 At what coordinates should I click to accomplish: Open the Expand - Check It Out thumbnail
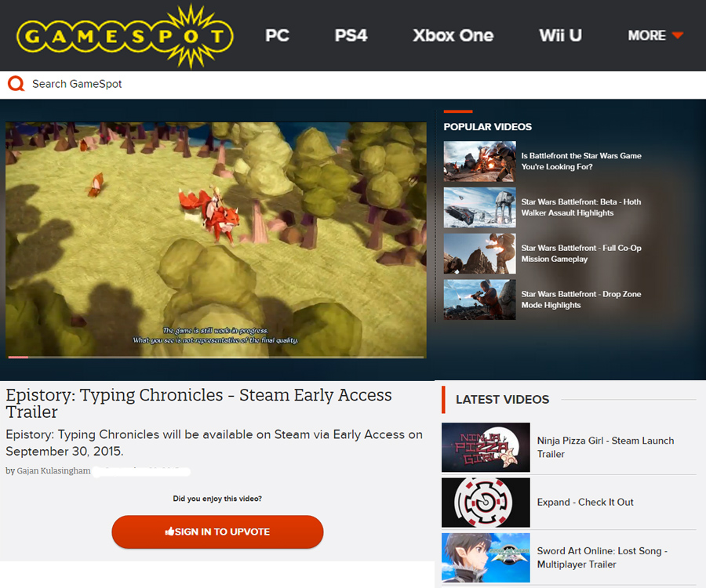click(x=486, y=503)
